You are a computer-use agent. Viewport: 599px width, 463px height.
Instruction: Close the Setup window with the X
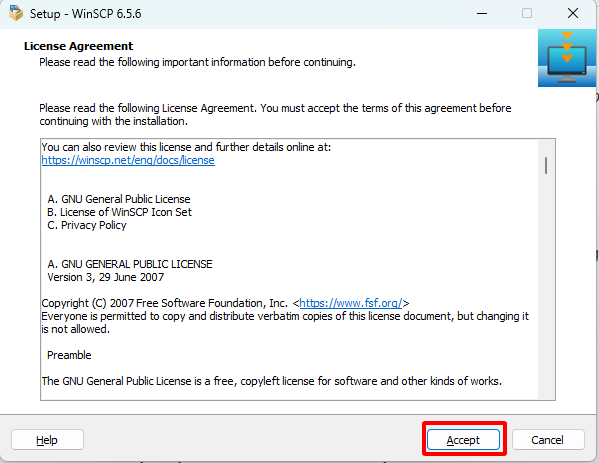coord(573,13)
